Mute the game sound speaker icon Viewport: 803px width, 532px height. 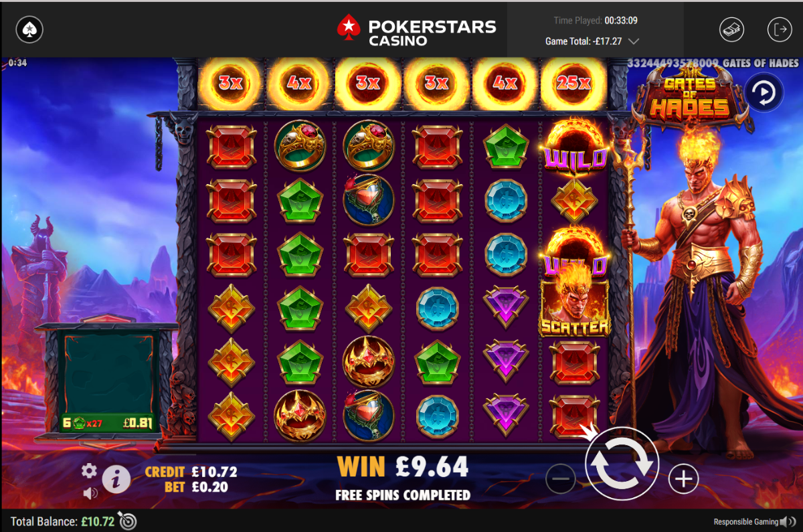pyautogui.click(x=90, y=494)
